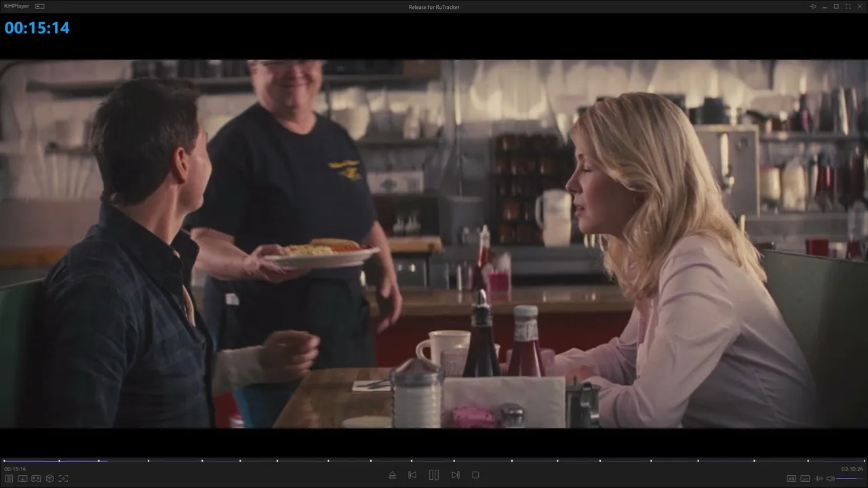Screen dimensions: 868x488
Task: Toggle HW hardware acceleration
Action: tap(791, 479)
